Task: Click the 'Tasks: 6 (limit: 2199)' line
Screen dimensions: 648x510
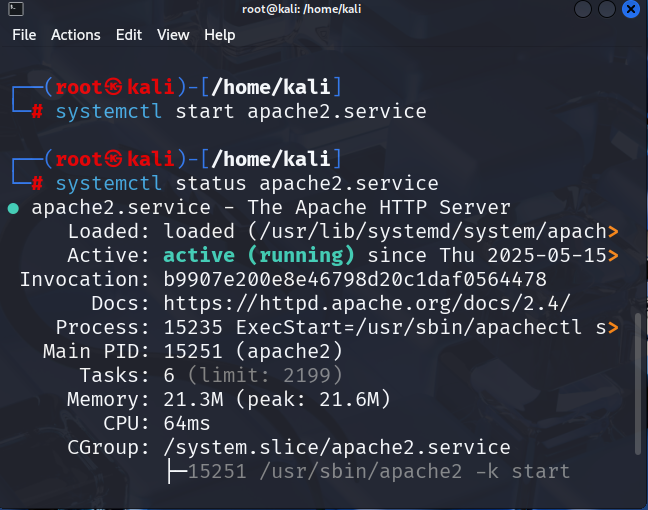Action: click(211, 376)
